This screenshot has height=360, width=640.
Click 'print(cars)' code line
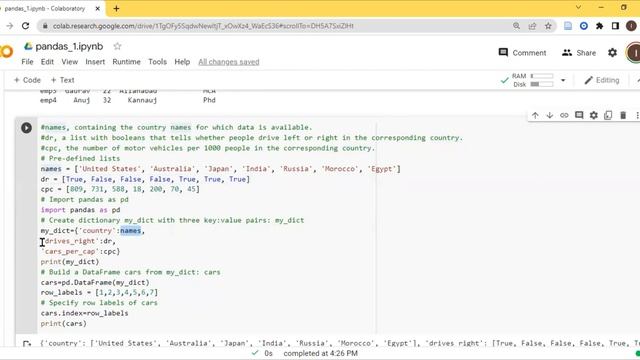click(64, 323)
